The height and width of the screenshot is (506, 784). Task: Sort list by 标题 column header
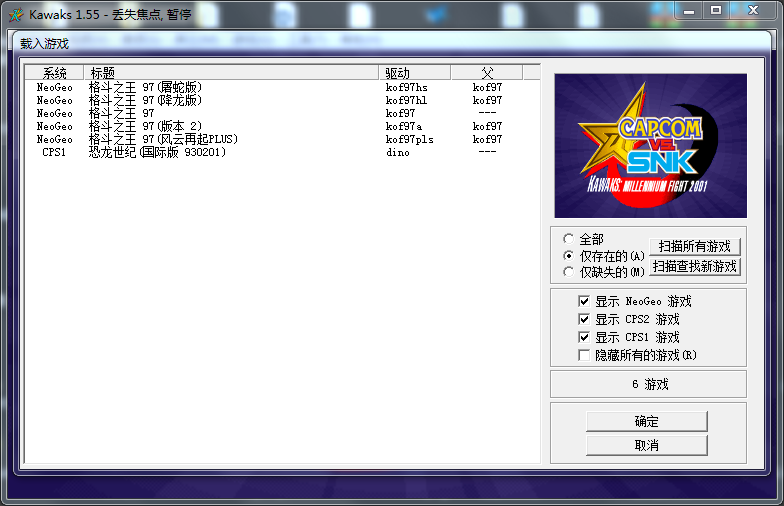(x=231, y=73)
